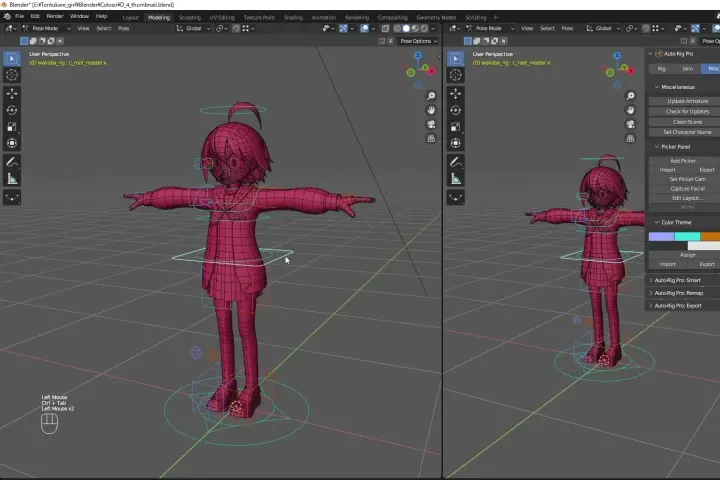Click the Blender logo menu icon

pos(7,16)
